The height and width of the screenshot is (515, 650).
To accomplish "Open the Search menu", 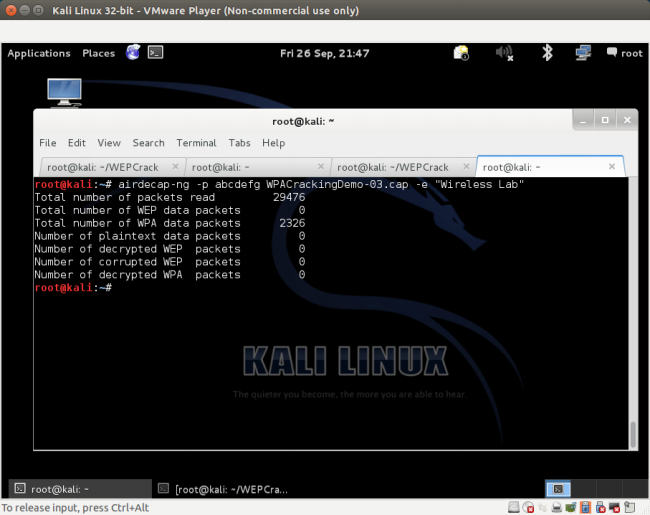I will [x=148, y=143].
